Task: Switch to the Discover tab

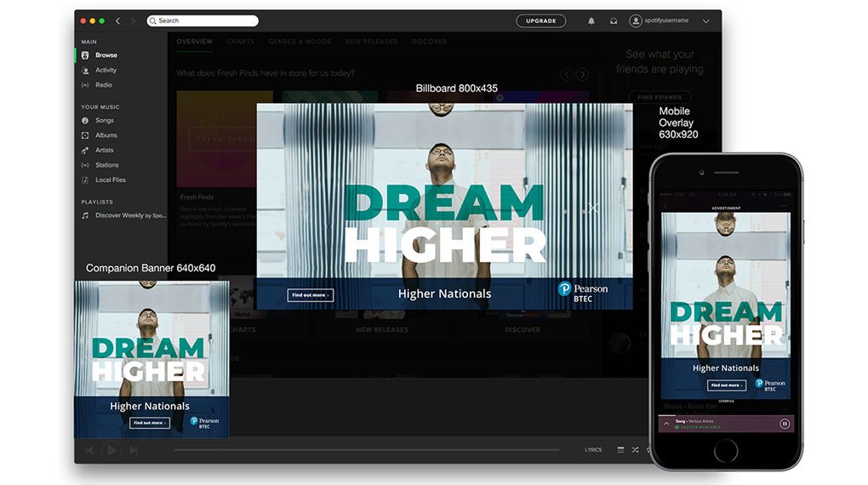Action: pos(429,42)
